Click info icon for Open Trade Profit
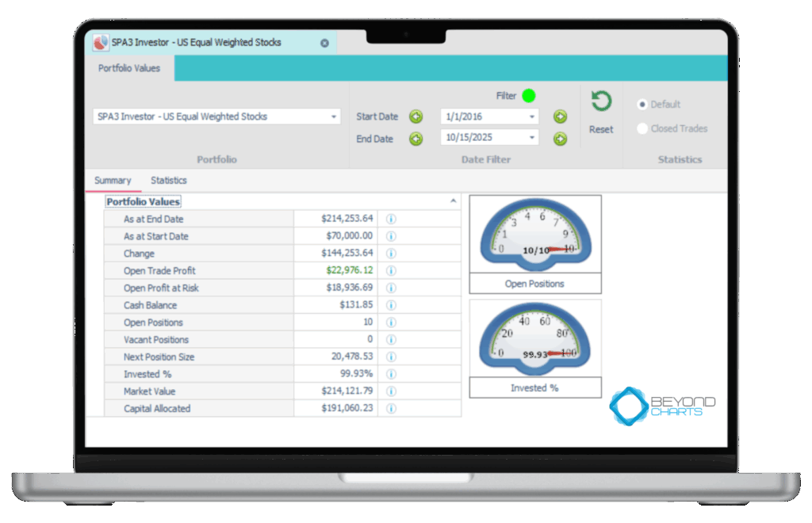The image size is (812, 523). coord(391,271)
